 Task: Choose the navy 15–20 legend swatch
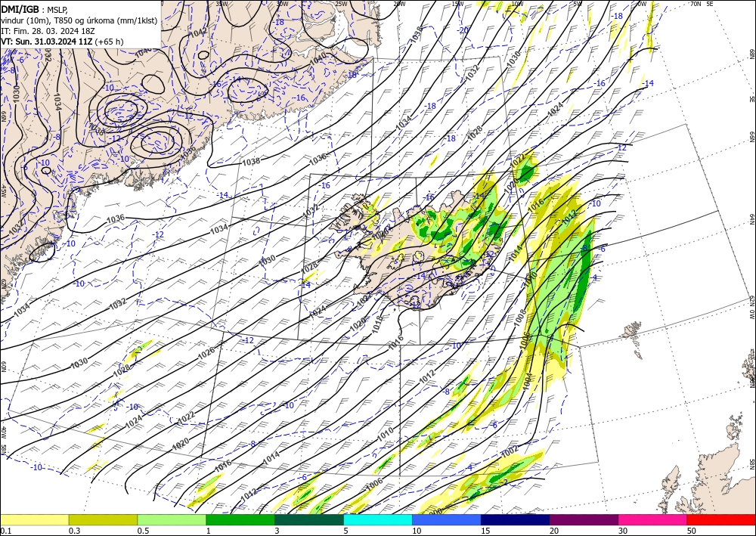(516, 519)
